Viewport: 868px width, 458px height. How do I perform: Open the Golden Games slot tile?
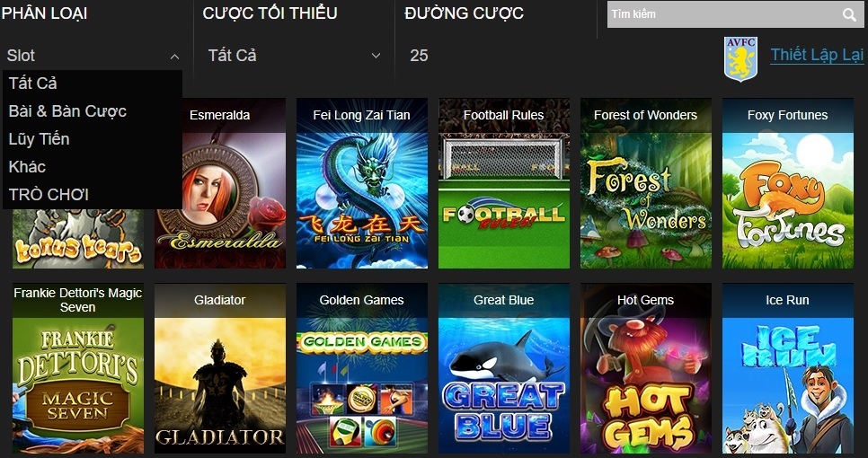362,368
